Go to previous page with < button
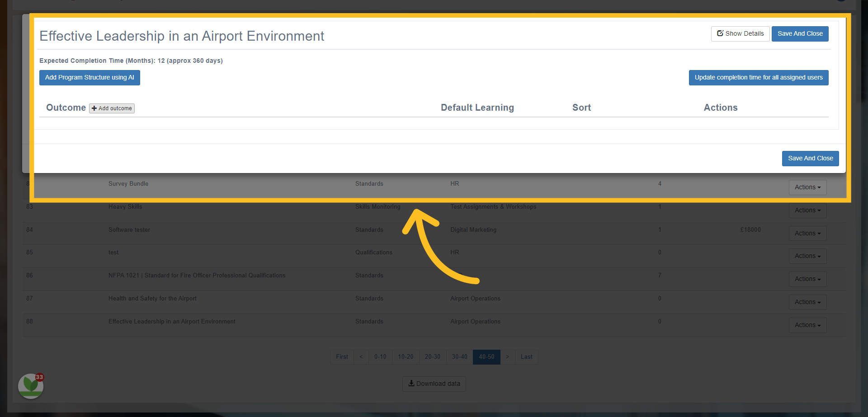Screen dimensions: 868x417 point(361,357)
